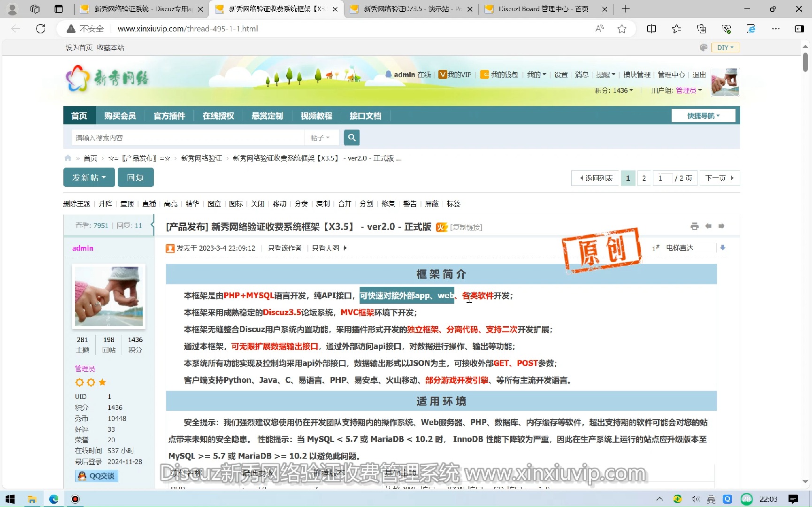Viewport: 812px width, 507px height.
Task: Click the forum search input field
Action: (x=188, y=138)
